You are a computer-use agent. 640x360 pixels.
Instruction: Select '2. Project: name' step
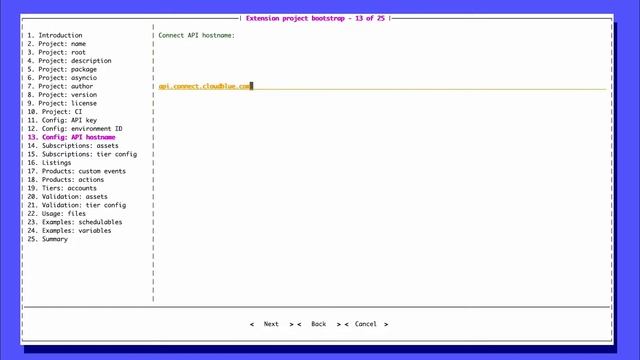[x=57, y=44]
